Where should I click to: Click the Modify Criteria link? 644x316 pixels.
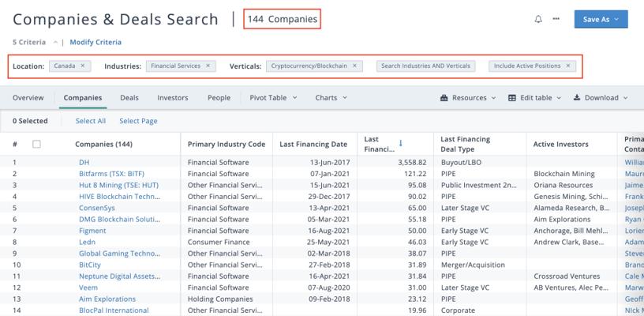coord(95,43)
